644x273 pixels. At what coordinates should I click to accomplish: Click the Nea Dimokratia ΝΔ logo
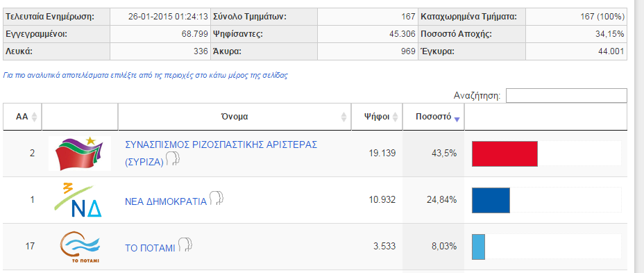(78, 200)
